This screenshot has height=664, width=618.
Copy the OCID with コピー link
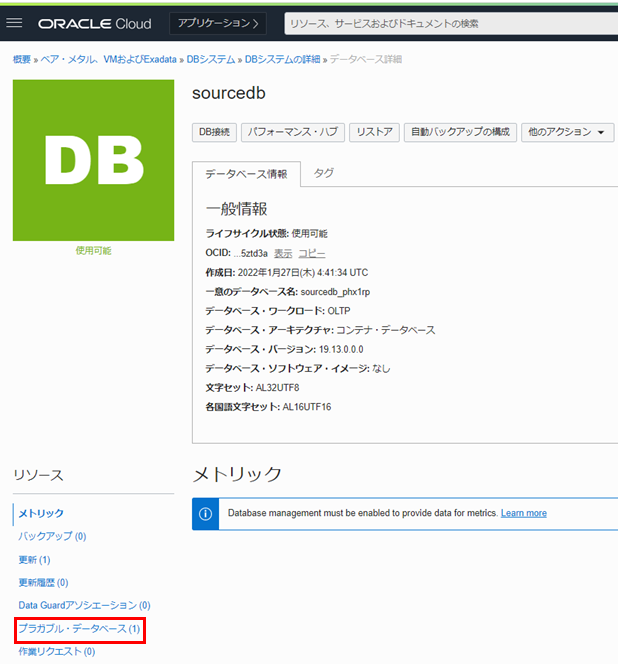pos(312,253)
